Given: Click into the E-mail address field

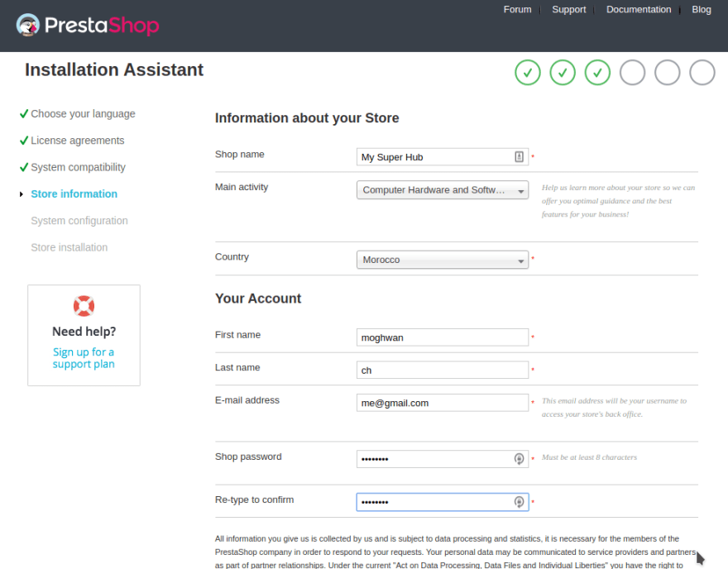Looking at the screenshot, I should tap(443, 403).
